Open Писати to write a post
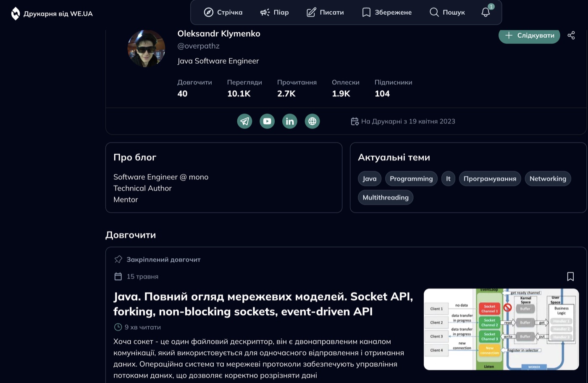 tap(325, 12)
